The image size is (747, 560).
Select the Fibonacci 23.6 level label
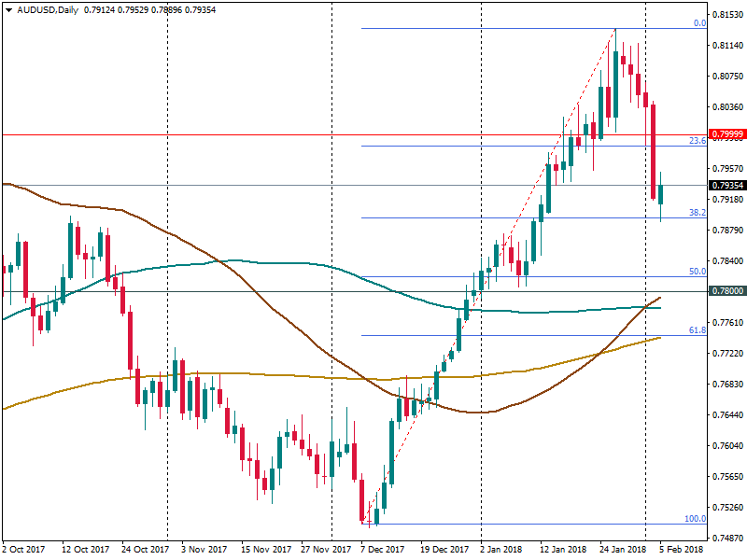point(697,141)
